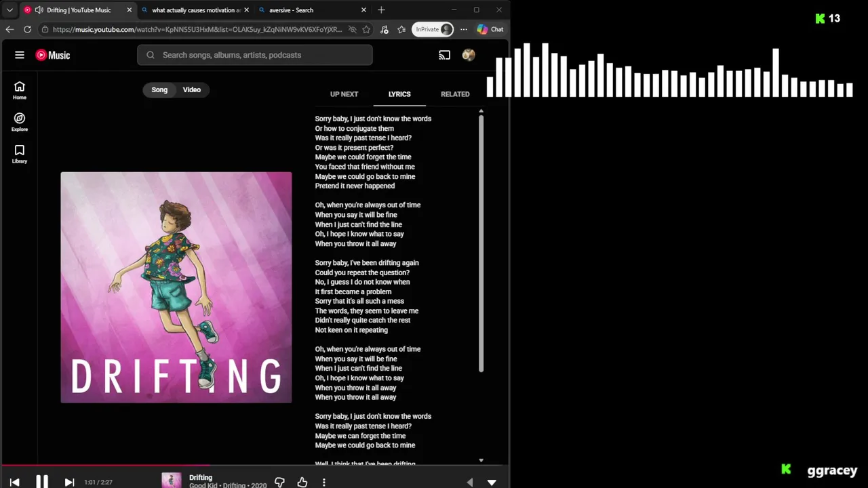
Task: Open the account profile avatar menu
Action: point(469,55)
